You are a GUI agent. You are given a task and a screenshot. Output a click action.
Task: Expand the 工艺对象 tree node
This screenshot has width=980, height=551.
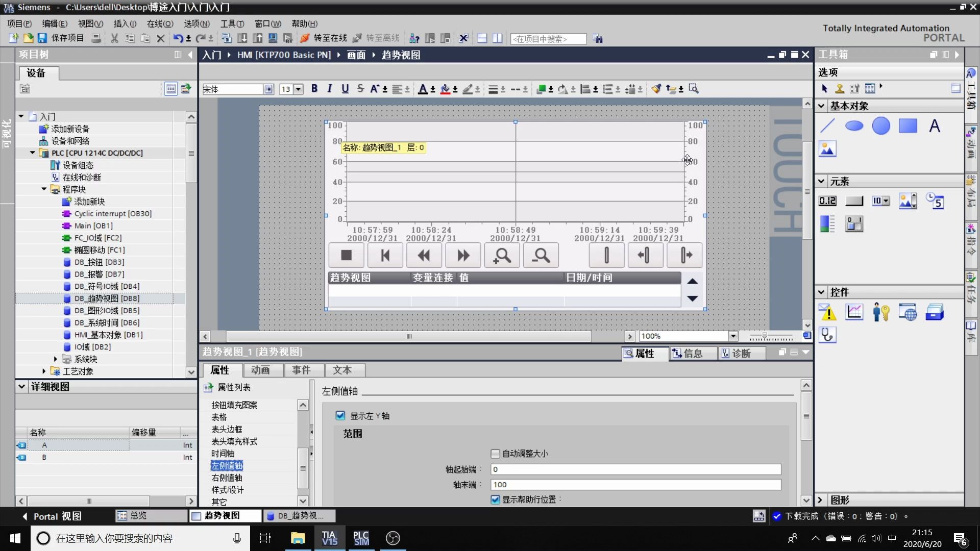(x=44, y=371)
